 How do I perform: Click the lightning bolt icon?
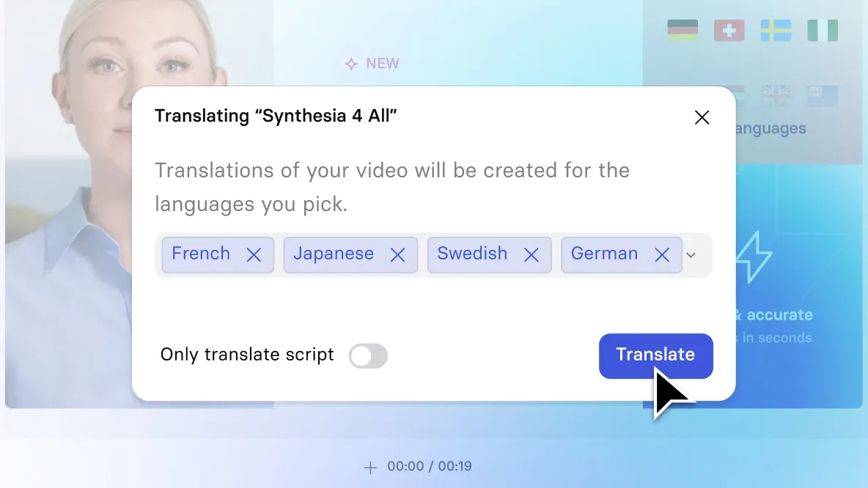coord(754,257)
